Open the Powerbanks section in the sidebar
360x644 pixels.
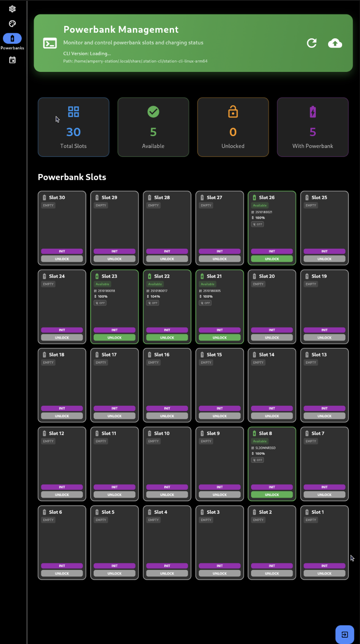[12, 38]
